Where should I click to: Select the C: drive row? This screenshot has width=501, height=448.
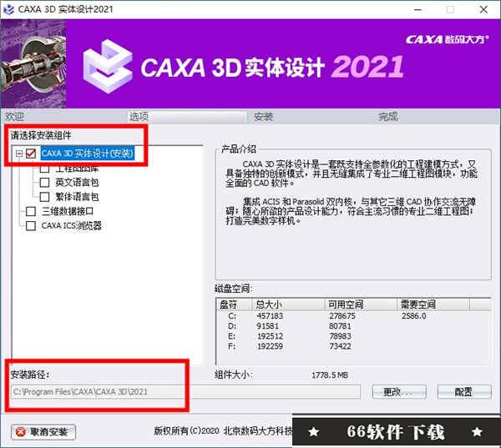[353, 316]
